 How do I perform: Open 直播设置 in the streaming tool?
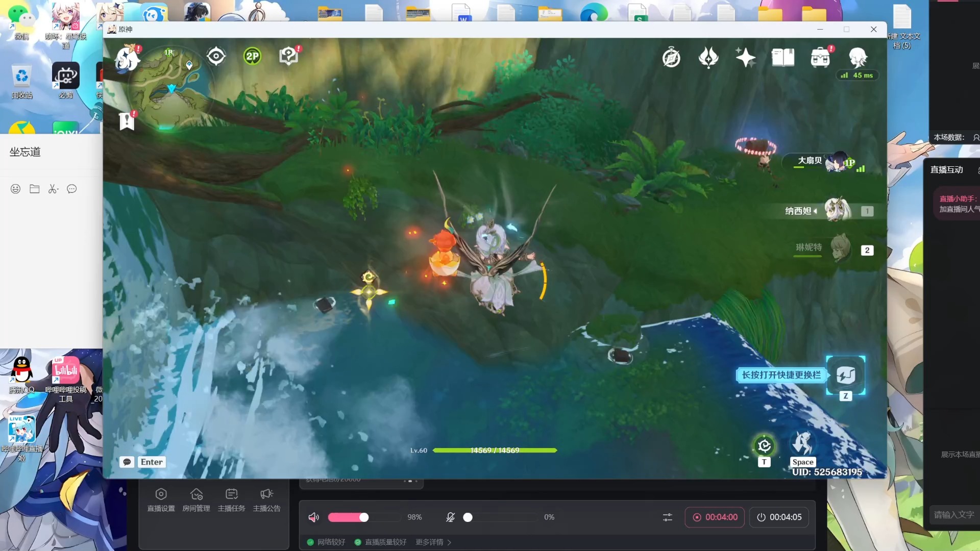(161, 500)
